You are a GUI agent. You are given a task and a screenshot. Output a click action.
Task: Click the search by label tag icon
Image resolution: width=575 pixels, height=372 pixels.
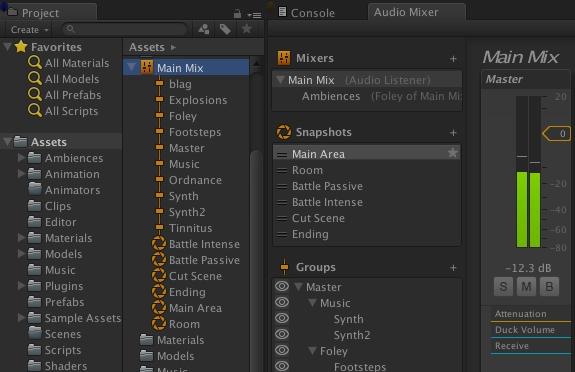(225, 29)
